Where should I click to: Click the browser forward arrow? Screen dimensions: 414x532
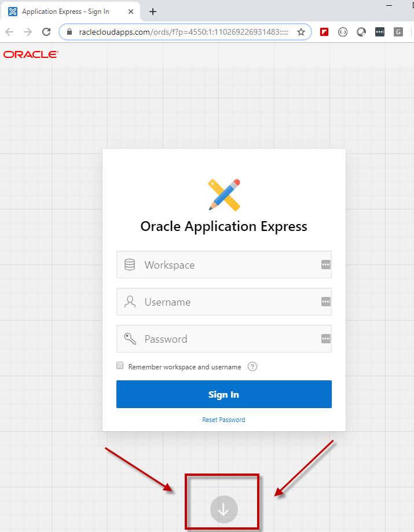pos(28,32)
